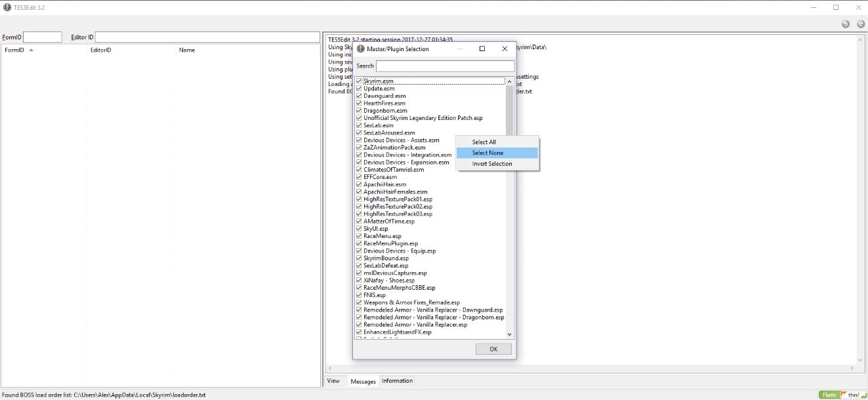Switch to the View tab
The height and width of the screenshot is (400, 868).
333,380
